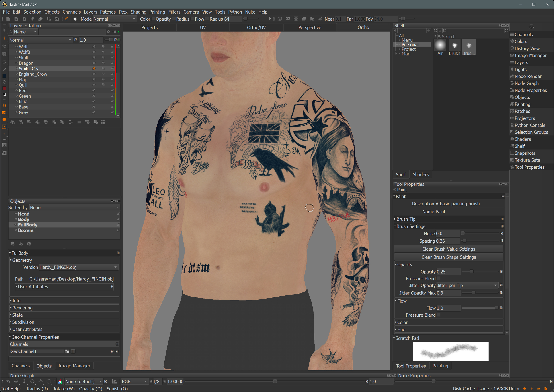Screen dimensions: 554x392
Task: Click the palette icon on Dragon layer
Action: (x=94, y=63)
